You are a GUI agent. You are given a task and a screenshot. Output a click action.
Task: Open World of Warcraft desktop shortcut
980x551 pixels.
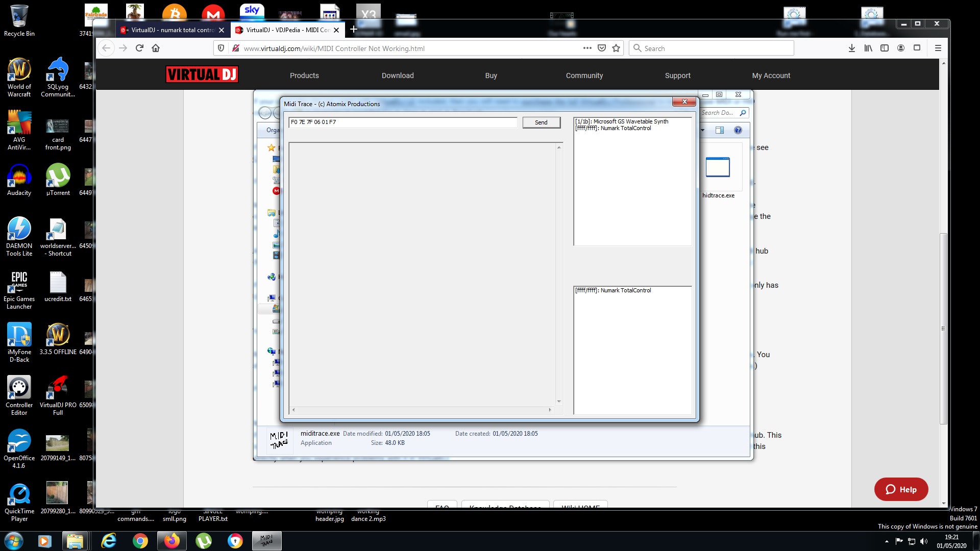pyautogui.click(x=19, y=77)
